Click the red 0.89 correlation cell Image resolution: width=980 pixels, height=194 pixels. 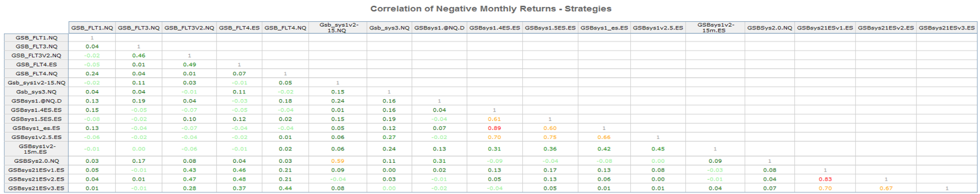pyautogui.click(x=494, y=128)
